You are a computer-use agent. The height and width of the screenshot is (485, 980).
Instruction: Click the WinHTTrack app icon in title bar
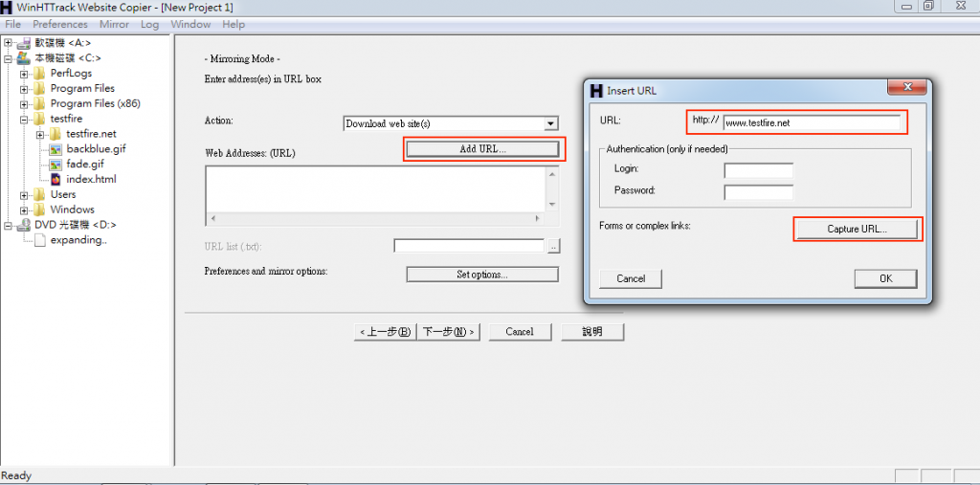coord(7,7)
